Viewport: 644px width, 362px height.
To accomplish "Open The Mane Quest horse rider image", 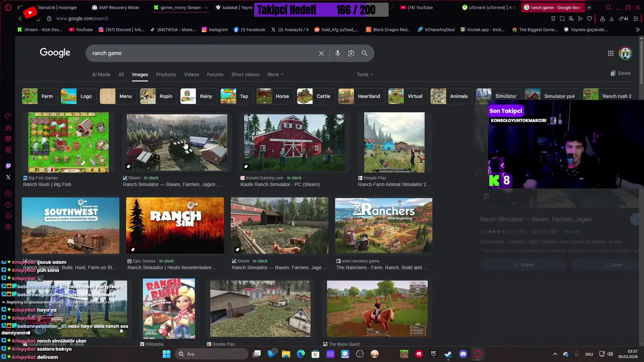I will [x=377, y=309].
